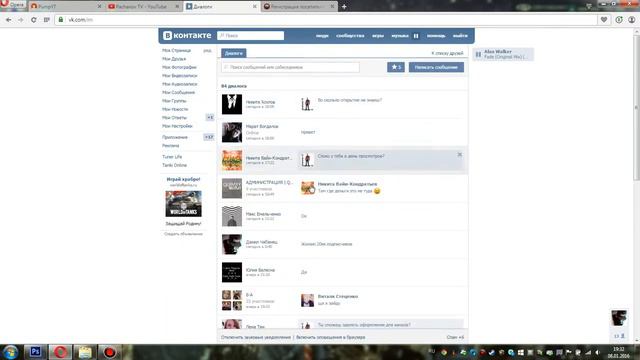Open Мои Настройки in sidebar

tap(177, 126)
